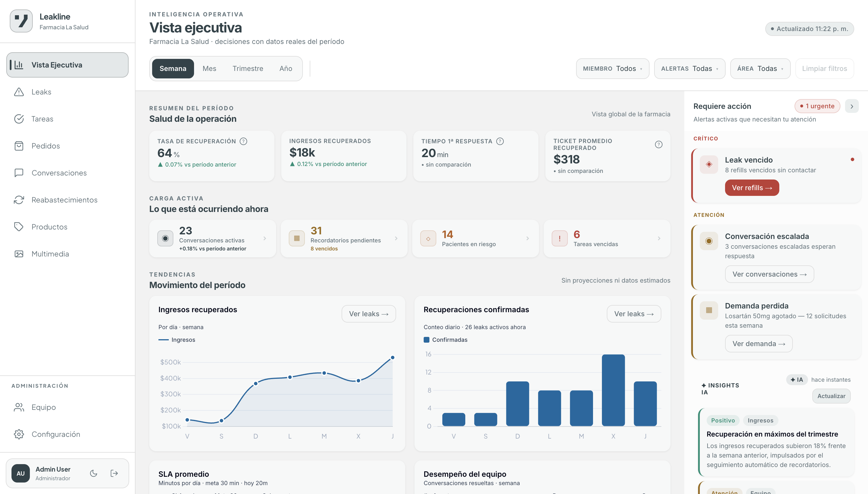
Task: Switch to the Mes period tab
Action: coord(209,69)
